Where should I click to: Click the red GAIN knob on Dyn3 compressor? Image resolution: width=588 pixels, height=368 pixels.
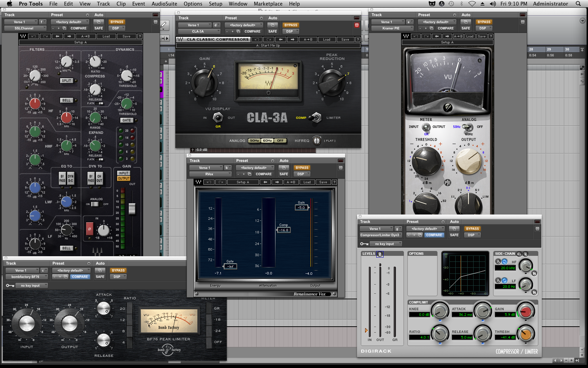click(526, 311)
